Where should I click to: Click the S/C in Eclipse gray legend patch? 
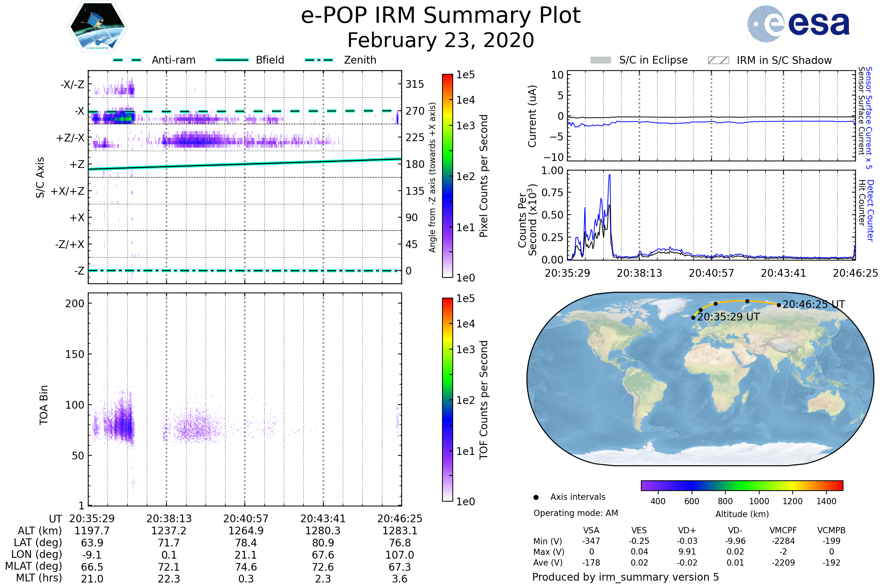click(600, 60)
